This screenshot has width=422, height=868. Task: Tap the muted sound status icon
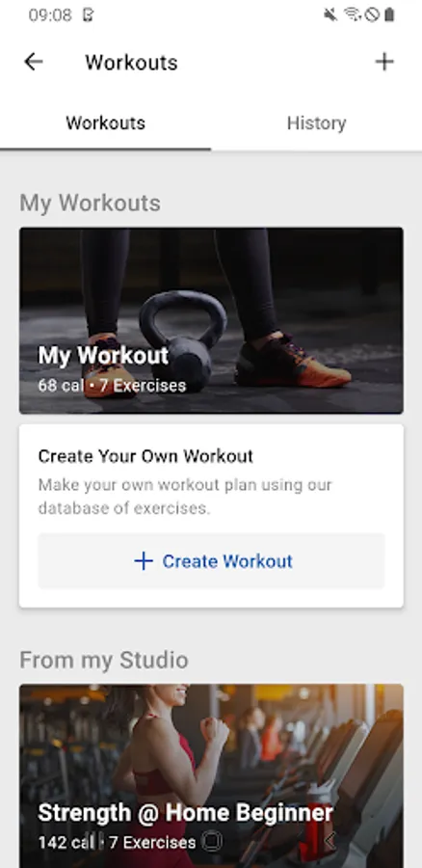pyautogui.click(x=330, y=14)
